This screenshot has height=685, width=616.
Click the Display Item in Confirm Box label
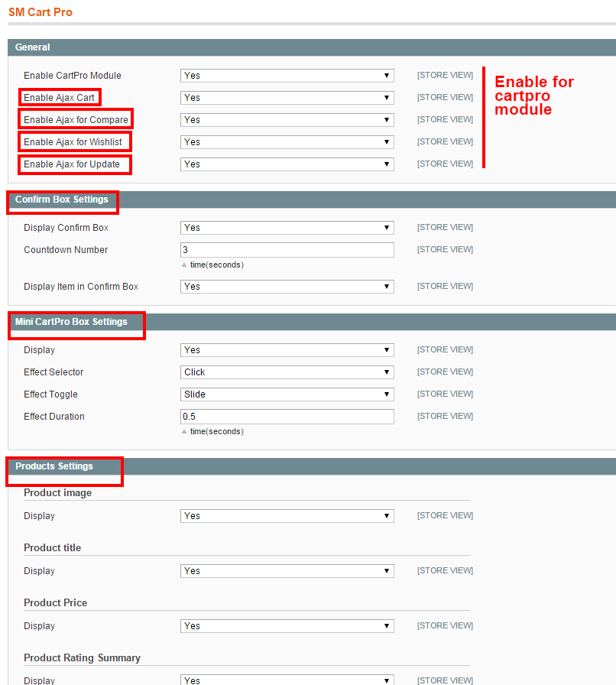pos(81,287)
